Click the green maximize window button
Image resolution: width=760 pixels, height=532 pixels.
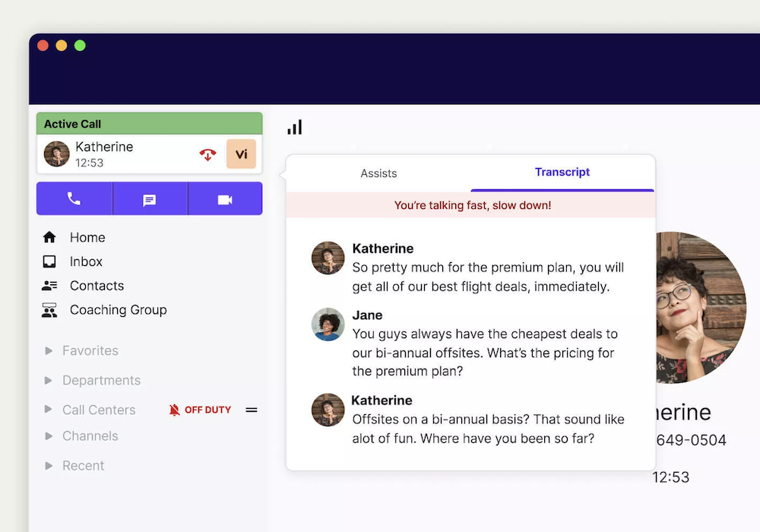pos(80,46)
